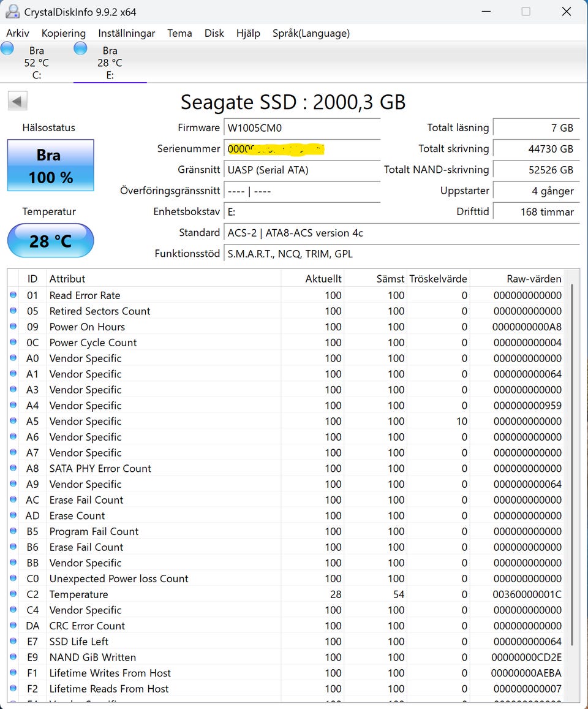Click the Uppstarter value 4 gånger

(536, 191)
